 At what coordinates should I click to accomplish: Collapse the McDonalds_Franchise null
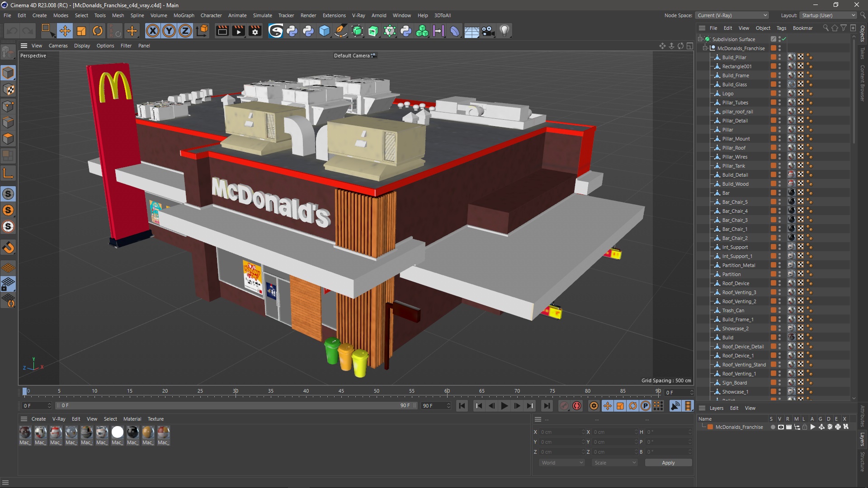pos(705,48)
